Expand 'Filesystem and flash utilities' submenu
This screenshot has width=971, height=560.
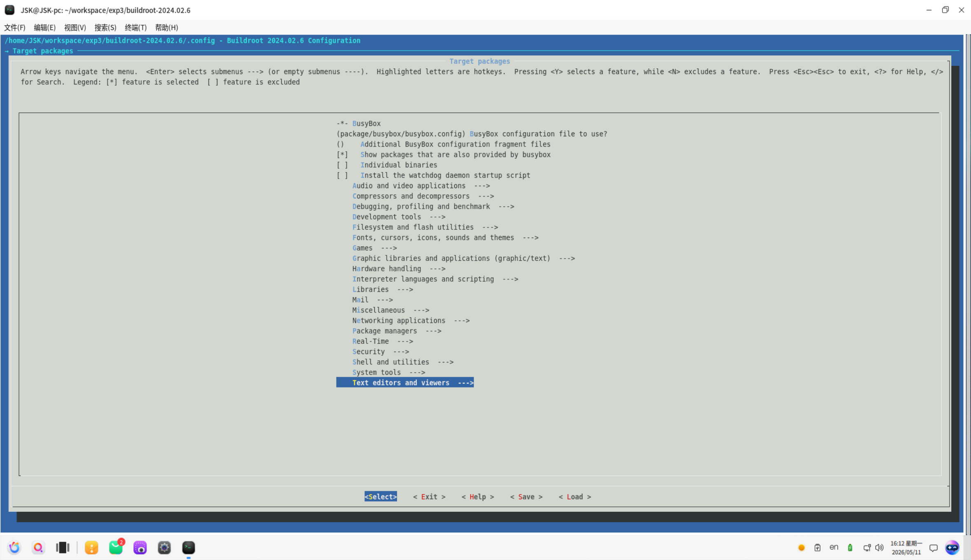[425, 227]
